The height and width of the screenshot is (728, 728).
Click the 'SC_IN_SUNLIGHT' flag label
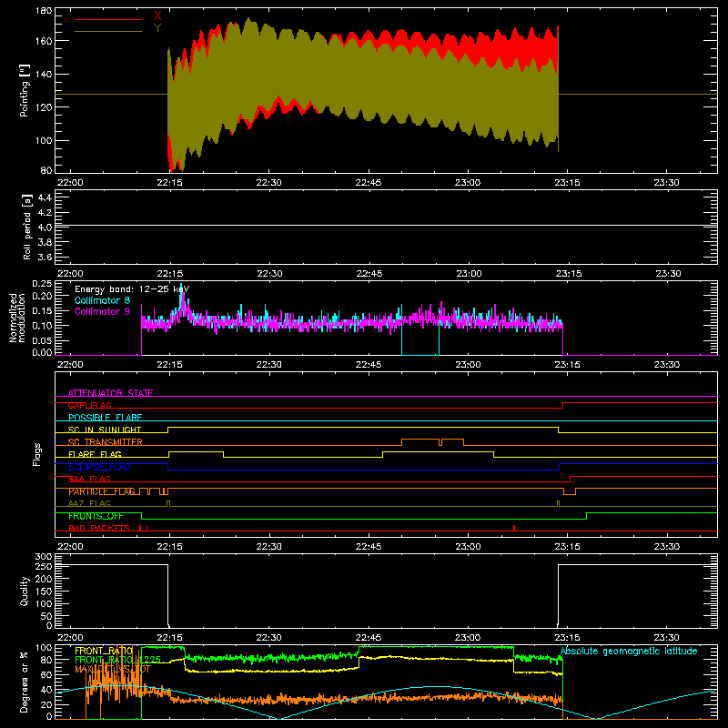tap(105, 430)
